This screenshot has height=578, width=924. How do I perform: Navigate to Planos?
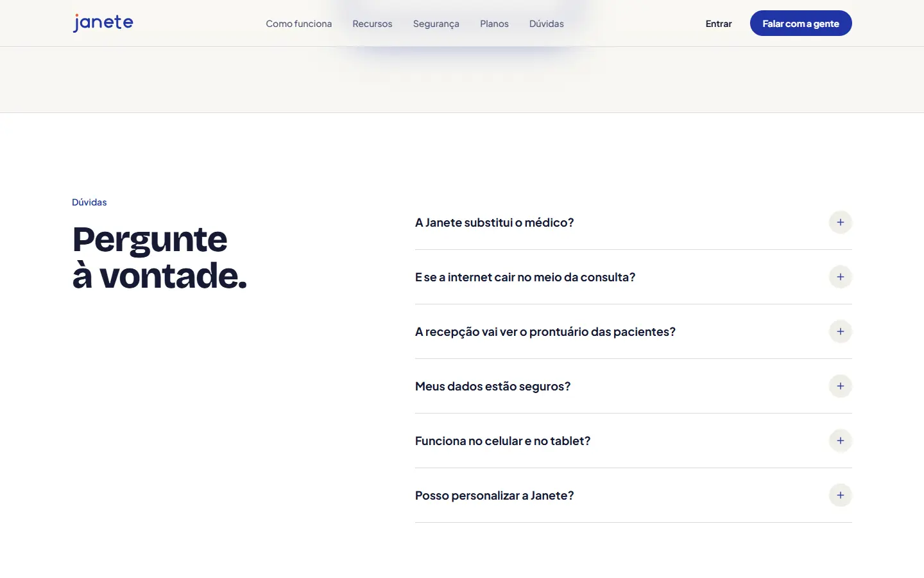(494, 24)
